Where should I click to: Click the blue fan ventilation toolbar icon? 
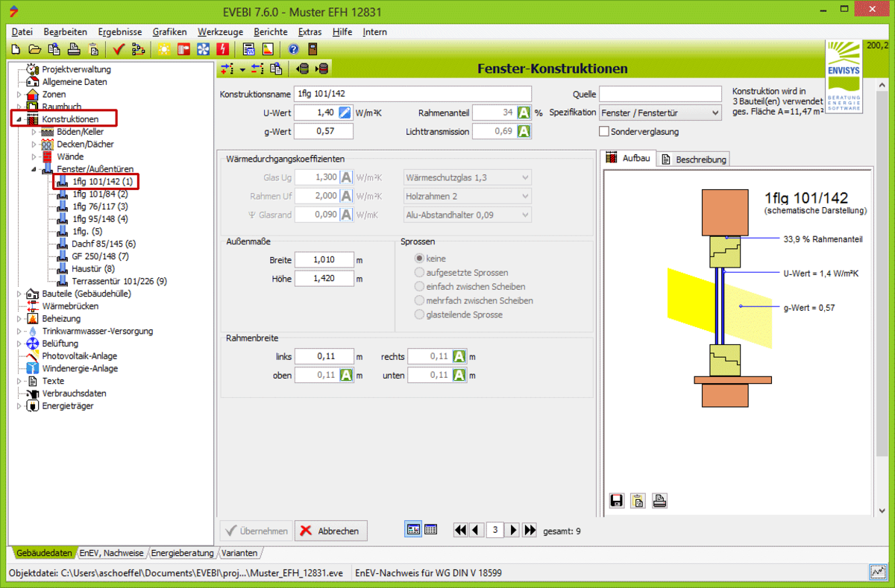point(203,50)
